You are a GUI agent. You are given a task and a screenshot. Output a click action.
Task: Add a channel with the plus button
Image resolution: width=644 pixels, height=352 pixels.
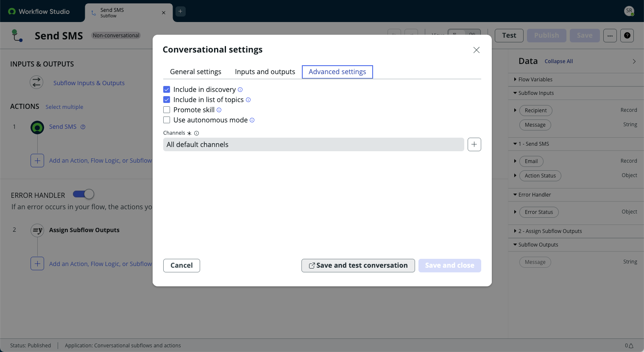click(x=474, y=144)
